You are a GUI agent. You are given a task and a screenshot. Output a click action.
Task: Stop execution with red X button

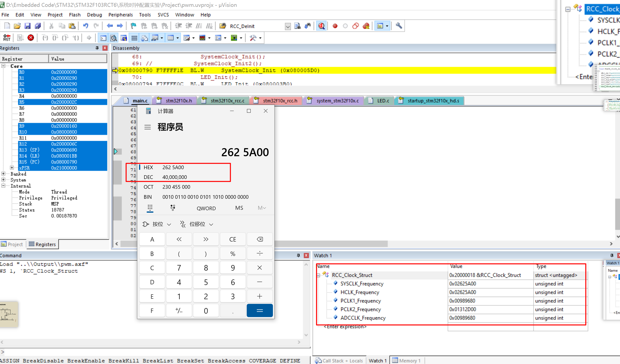pyautogui.click(x=31, y=38)
